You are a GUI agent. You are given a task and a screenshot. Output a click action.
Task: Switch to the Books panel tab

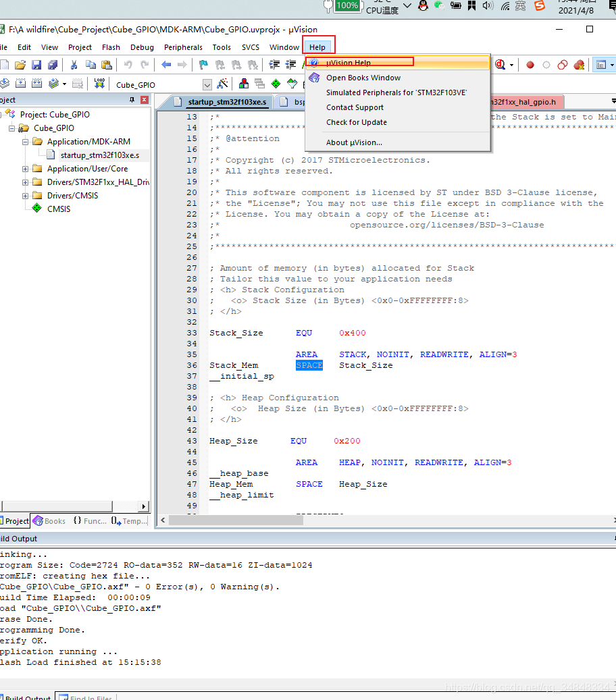(49, 521)
